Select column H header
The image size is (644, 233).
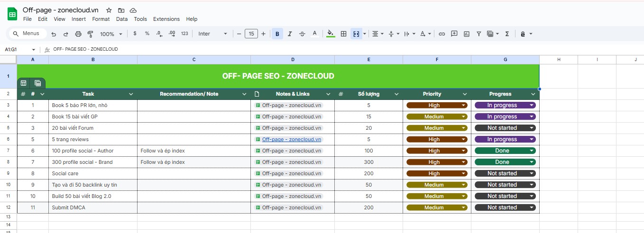[559, 59]
